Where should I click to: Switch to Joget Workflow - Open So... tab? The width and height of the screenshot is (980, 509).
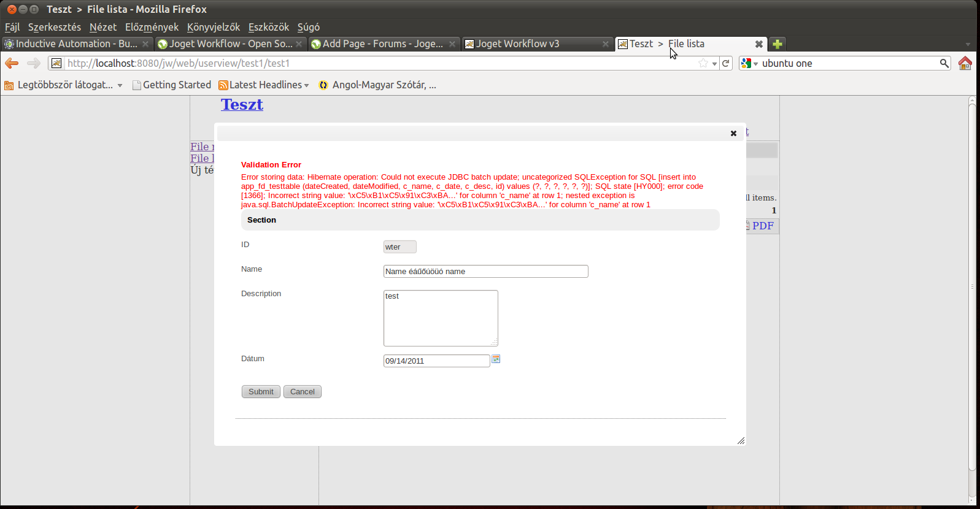tap(230, 44)
